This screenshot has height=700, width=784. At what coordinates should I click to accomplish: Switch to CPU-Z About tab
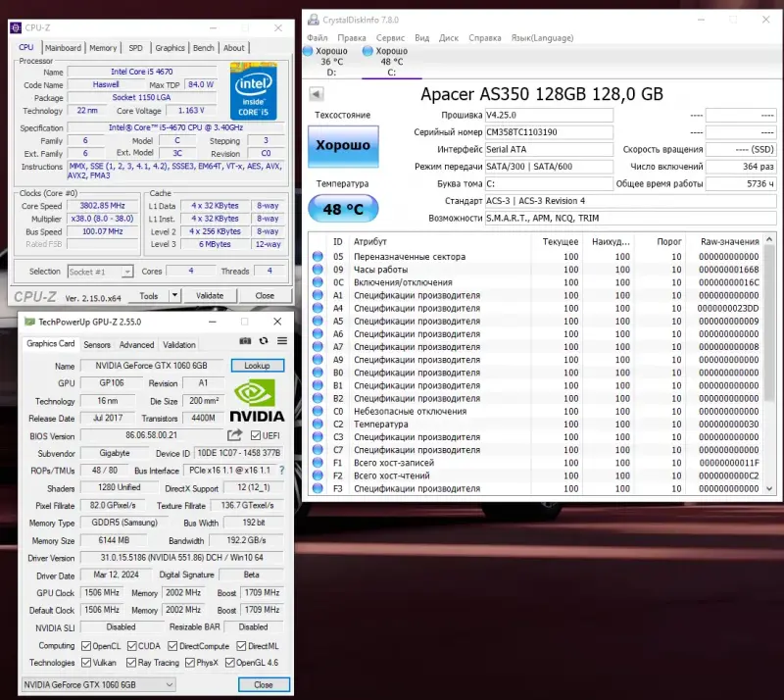233,48
